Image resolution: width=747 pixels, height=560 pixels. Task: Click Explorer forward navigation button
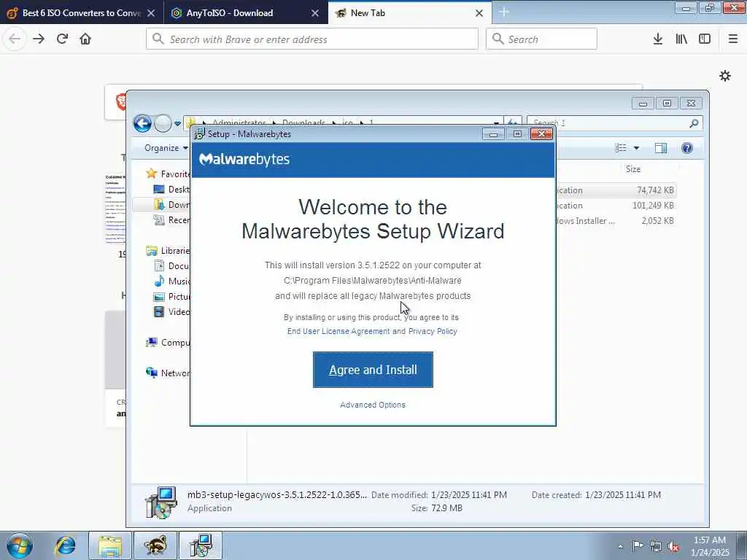[x=163, y=123]
